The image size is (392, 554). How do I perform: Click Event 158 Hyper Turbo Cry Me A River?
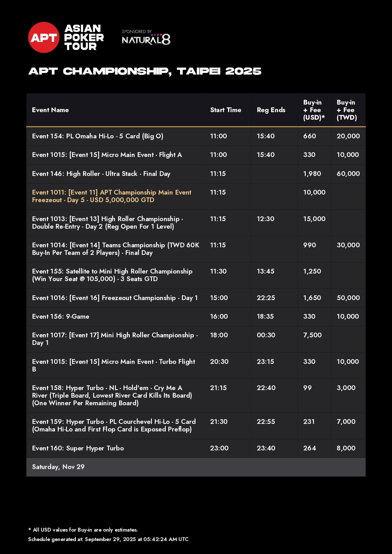112,395
